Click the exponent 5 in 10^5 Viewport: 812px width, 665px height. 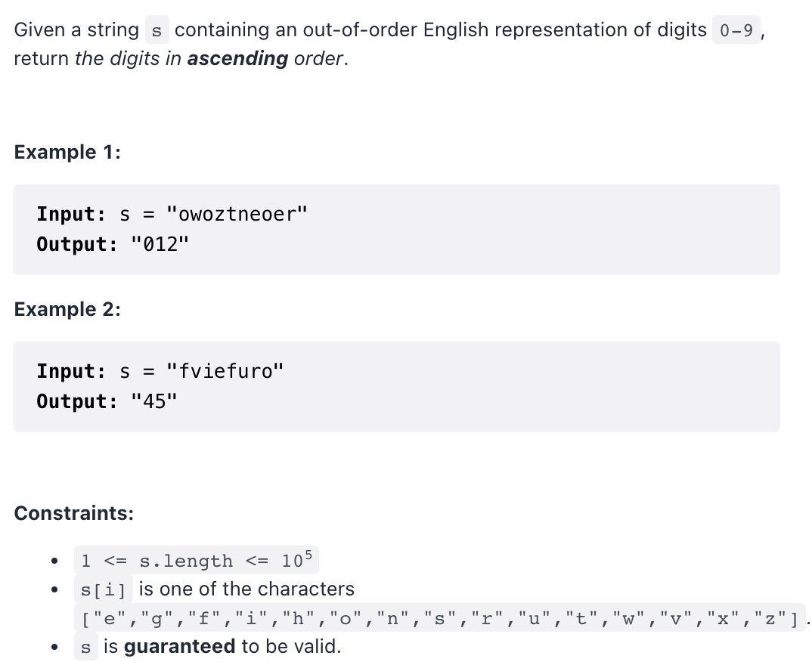(x=307, y=554)
